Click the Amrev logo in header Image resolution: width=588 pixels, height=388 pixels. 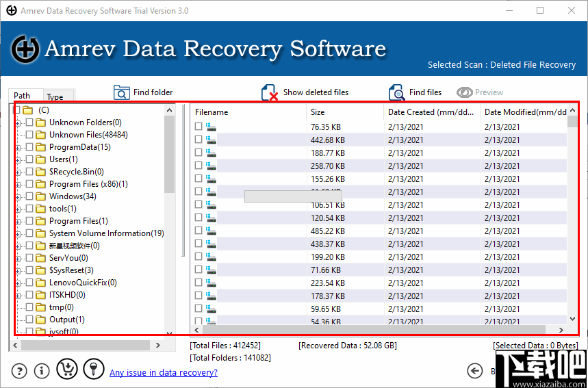point(25,49)
